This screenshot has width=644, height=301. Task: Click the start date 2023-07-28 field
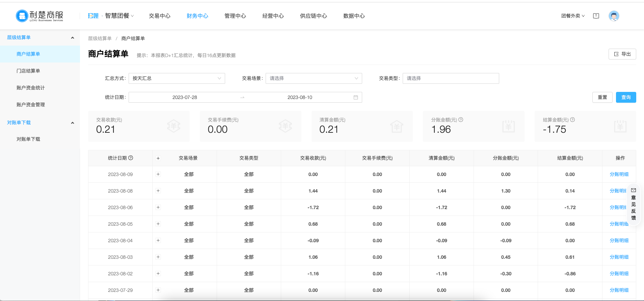click(x=185, y=97)
